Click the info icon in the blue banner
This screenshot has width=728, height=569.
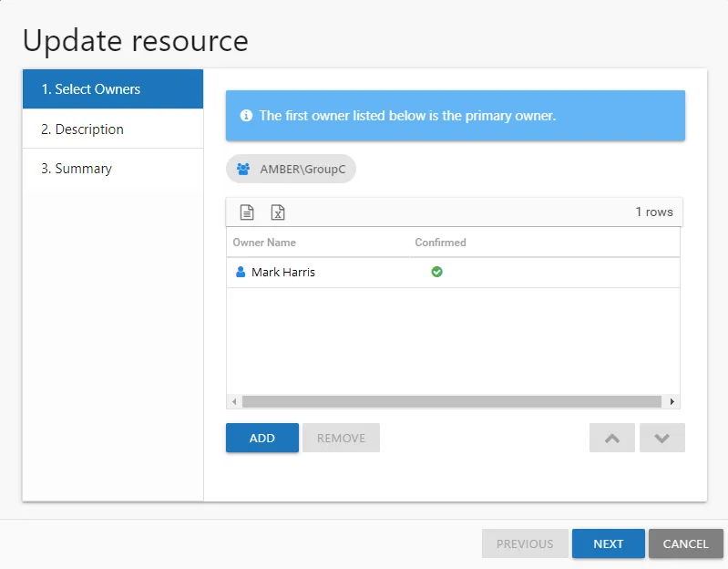point(246,115)
